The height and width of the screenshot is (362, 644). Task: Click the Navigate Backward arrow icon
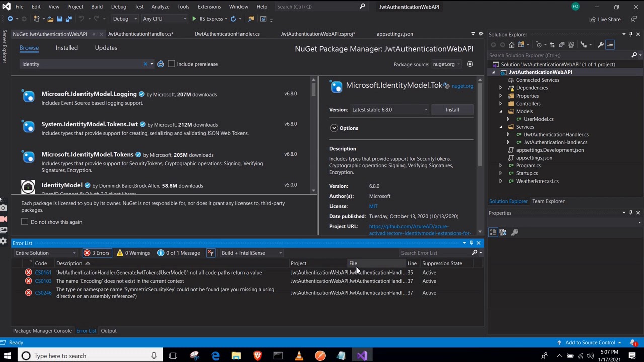10,19
